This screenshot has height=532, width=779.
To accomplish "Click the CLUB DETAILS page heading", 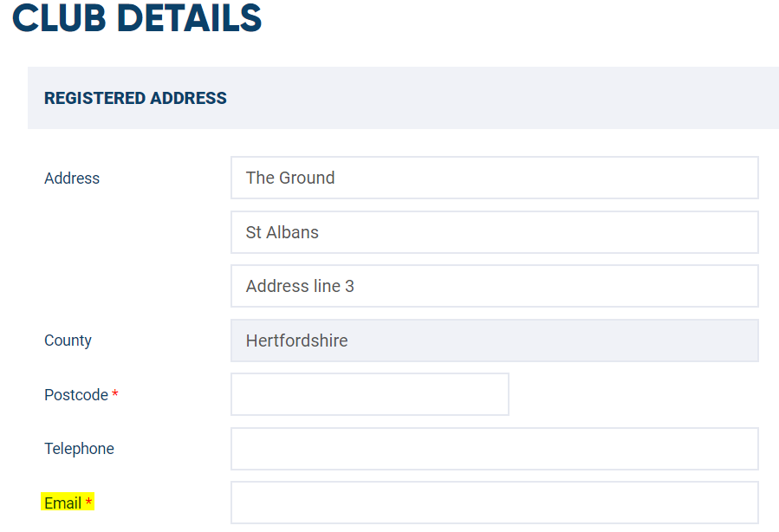I will 137,18.
